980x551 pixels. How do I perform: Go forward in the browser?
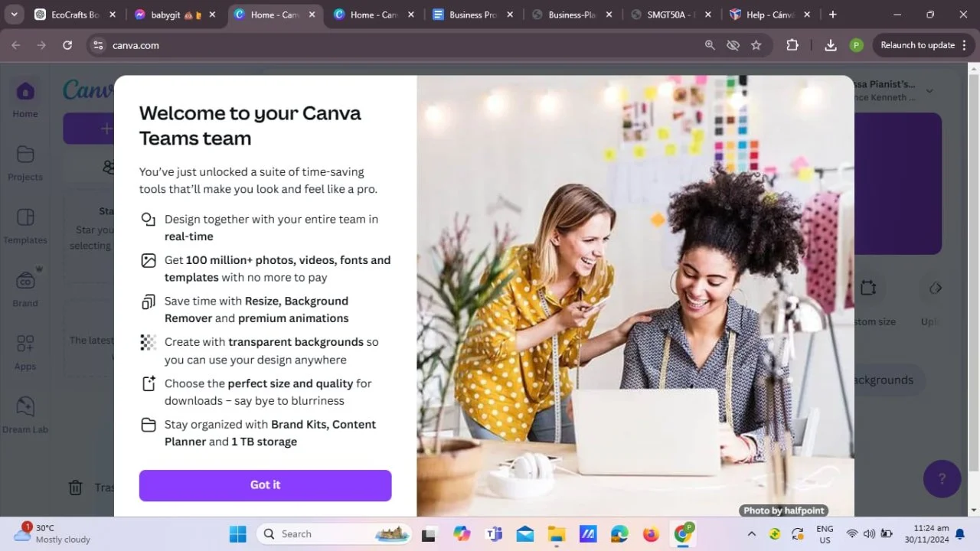(41, 45)
